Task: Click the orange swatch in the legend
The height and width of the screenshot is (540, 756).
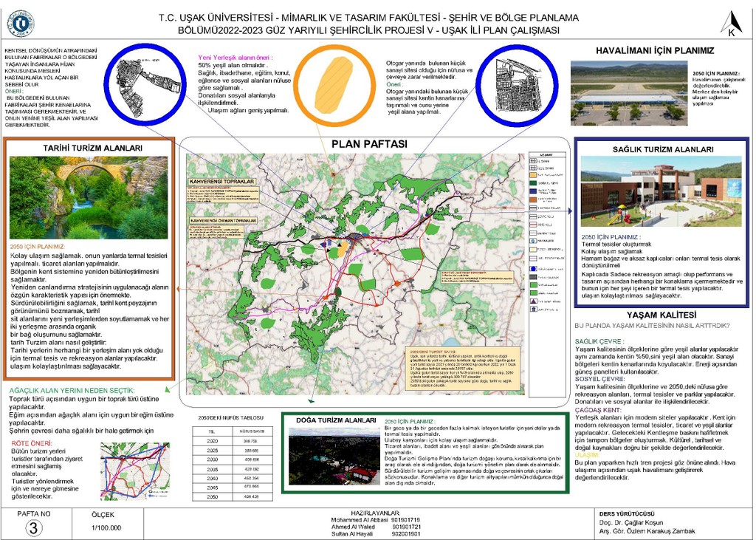Action: coord(533,199)
